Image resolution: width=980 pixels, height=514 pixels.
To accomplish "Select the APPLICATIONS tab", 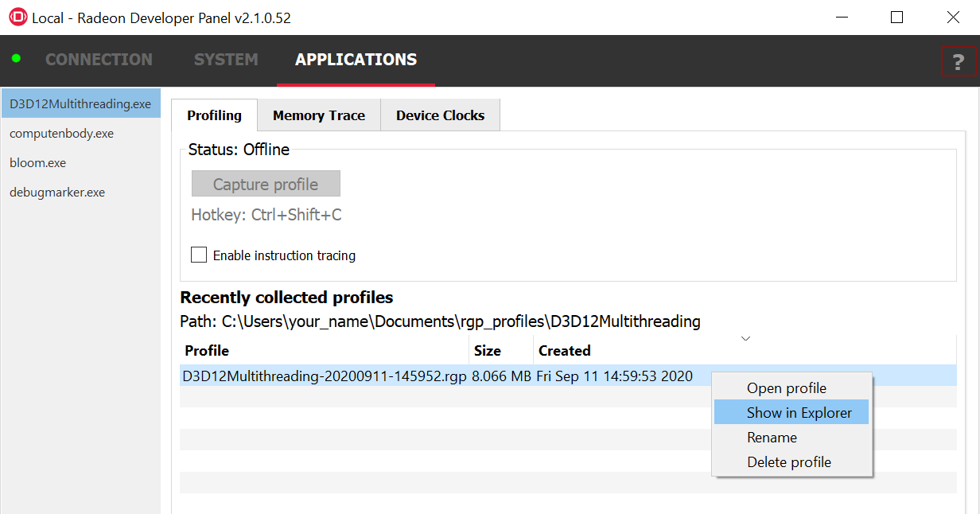I will point(356,60).
